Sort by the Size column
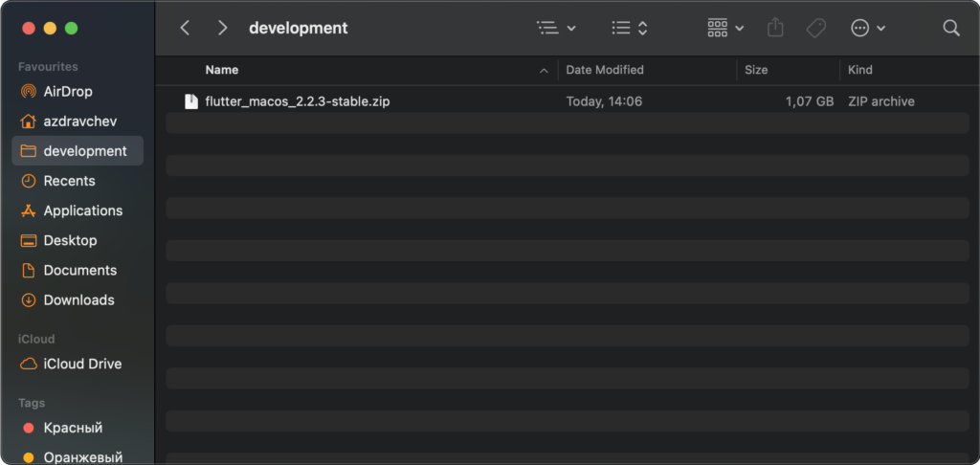The image size is (980, 465). coord(756,70)
